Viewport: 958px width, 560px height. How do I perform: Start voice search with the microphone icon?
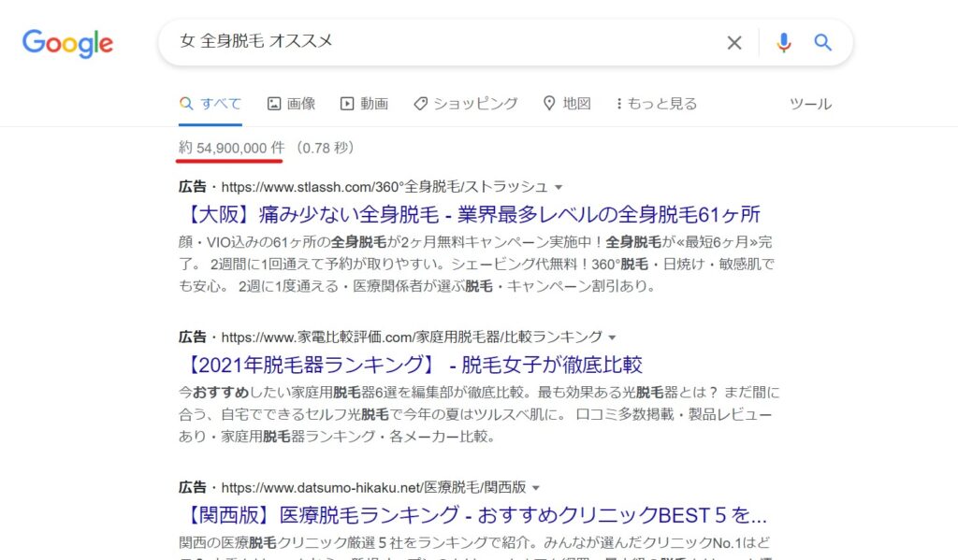784,43
